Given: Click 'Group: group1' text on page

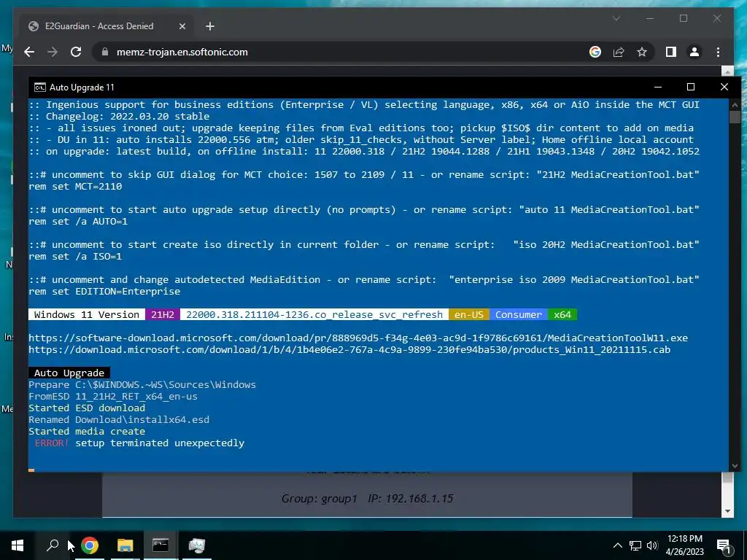Looking at the screenshot, I should 319,499.
